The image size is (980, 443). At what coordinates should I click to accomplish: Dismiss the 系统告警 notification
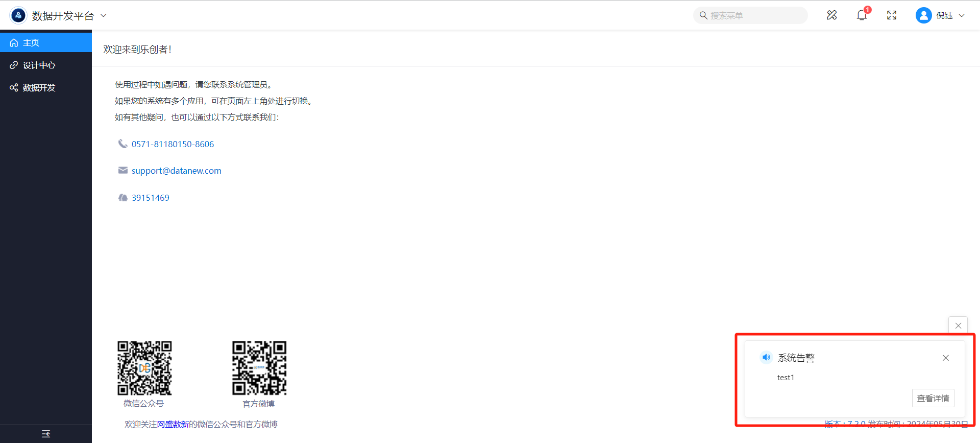tap(945, 358)
